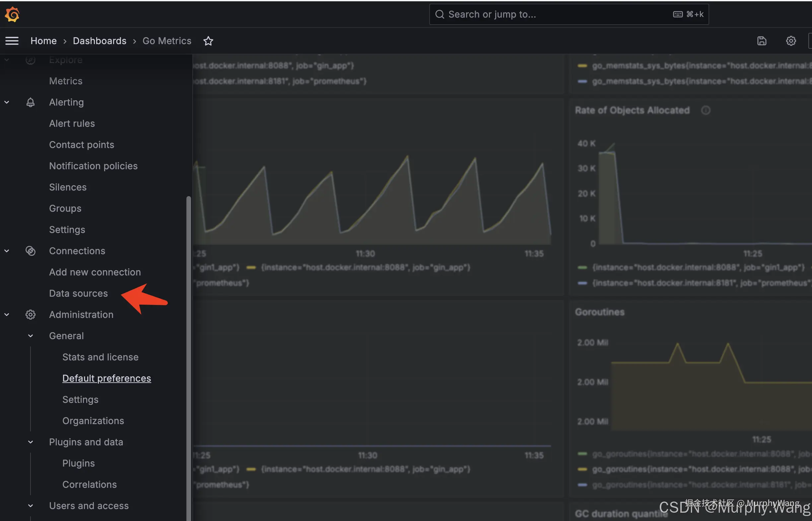
Task: Collapse the Connections section chevron
Action: [7, 251]
